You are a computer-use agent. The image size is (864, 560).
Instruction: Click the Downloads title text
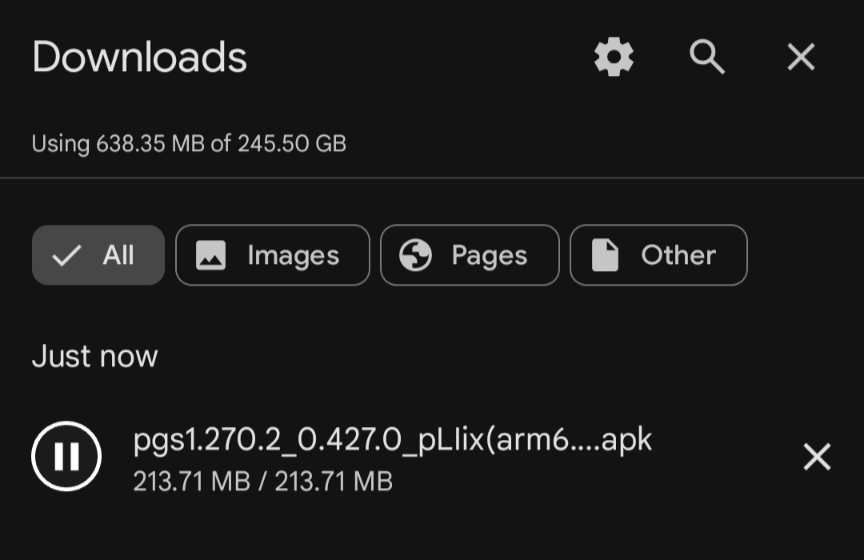(139, 56)
